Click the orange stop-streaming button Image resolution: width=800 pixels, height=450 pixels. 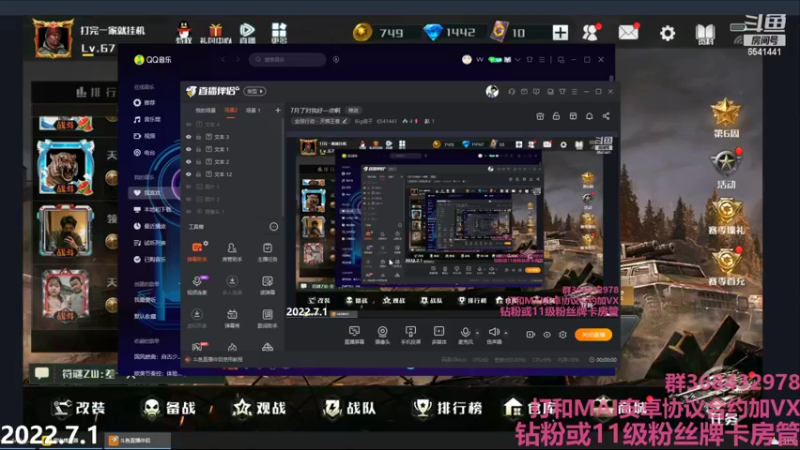point(593,335)
